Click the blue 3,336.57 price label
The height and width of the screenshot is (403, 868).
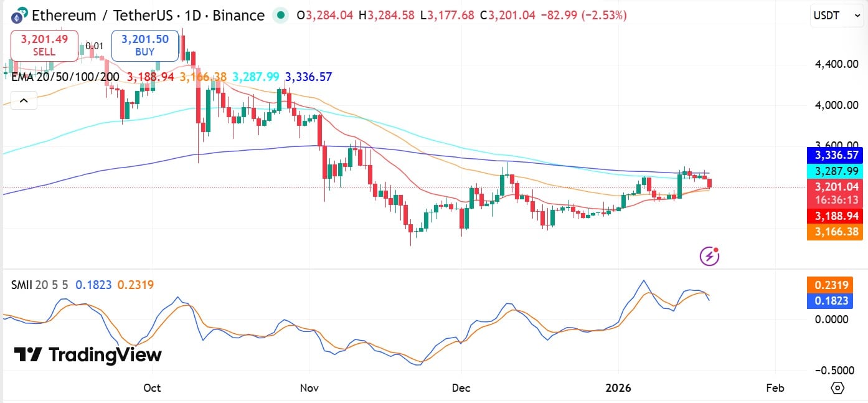(x=834, y=155)
